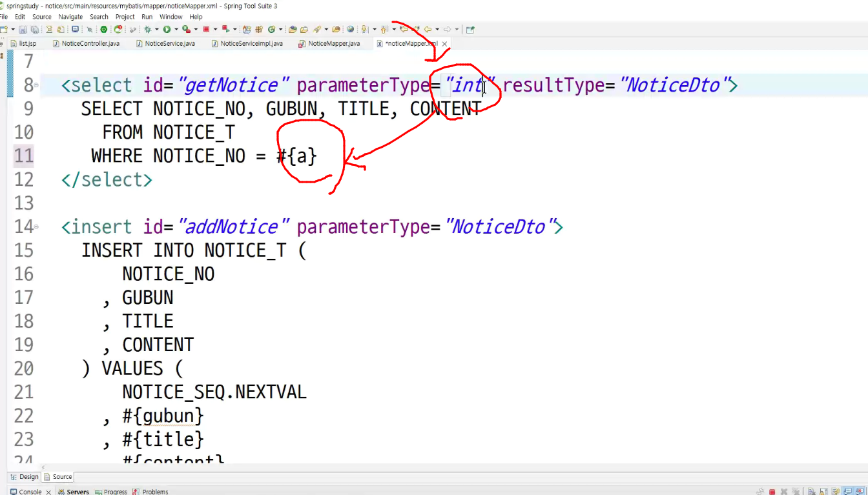Click the #{a} parameter text on line 11

pyautogui.click(x=297, y=156)
